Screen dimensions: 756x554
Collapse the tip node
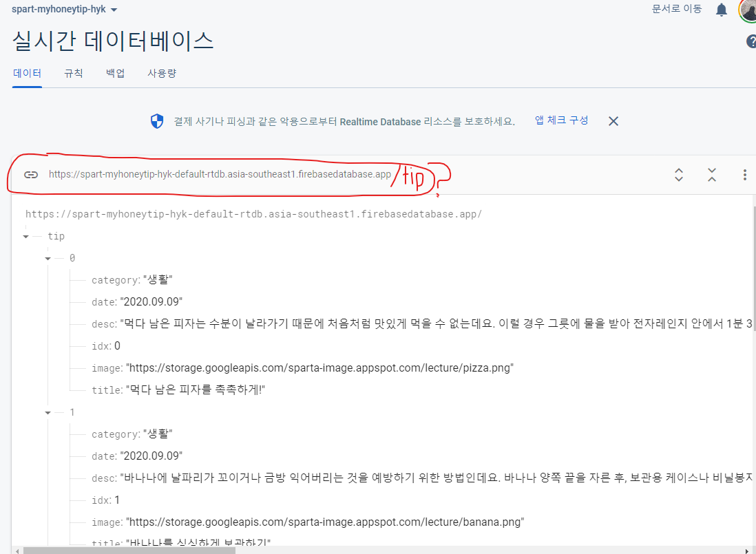point(26,237)
